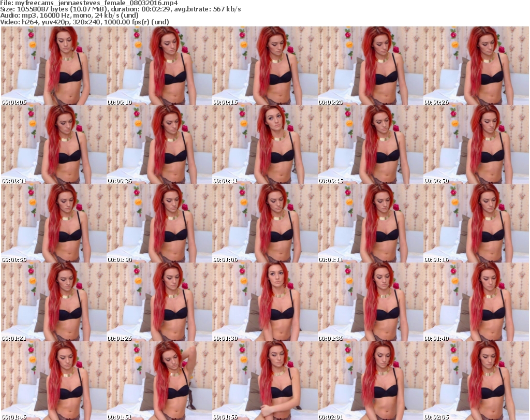
Task: Click the frame labeled 00:02:05
Action: pos(476,381)
